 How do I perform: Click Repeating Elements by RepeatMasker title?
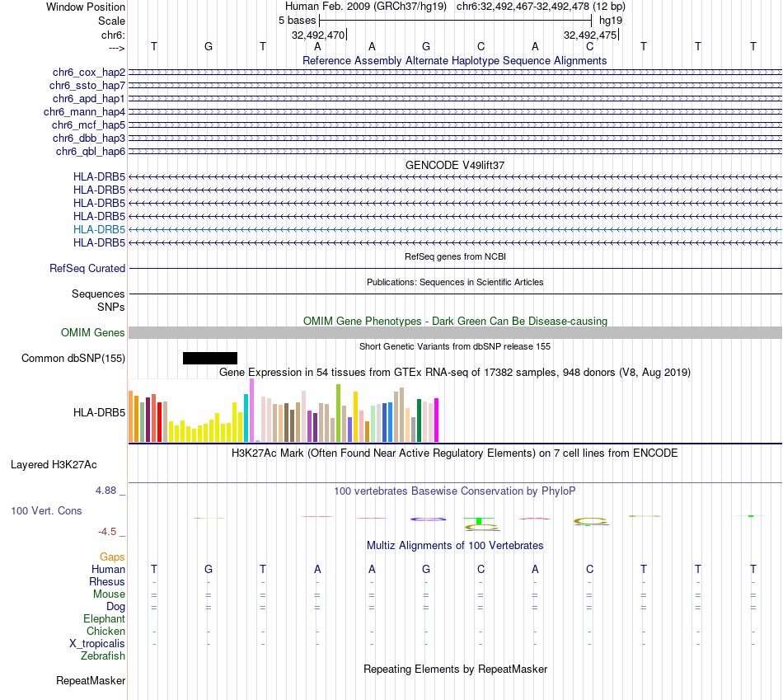click(456, 669)
